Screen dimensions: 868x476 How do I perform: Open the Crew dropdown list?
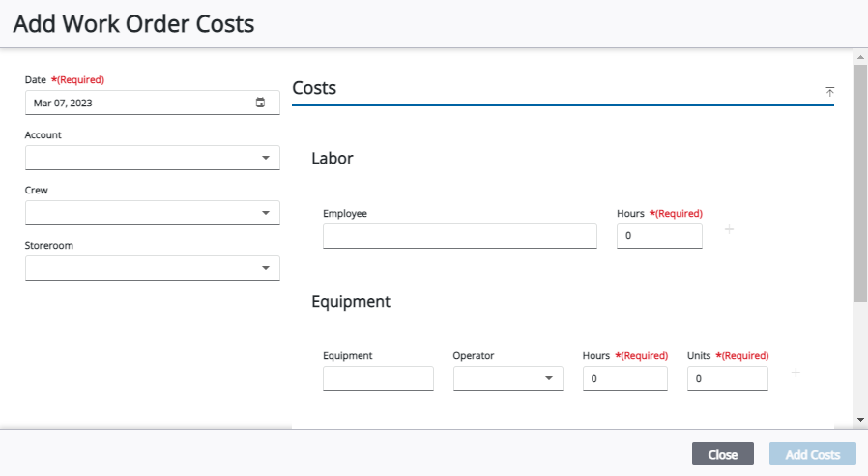click(265, 213)
